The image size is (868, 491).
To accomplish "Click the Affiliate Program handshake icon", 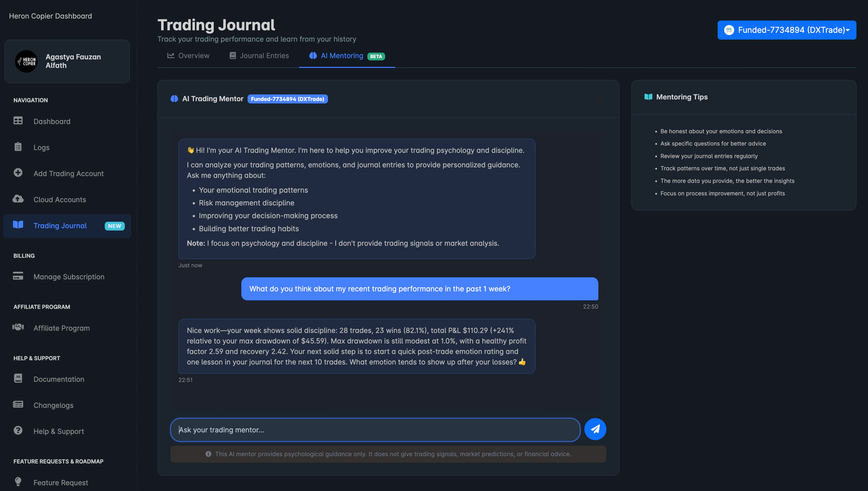I will click(x=18, y=327).
